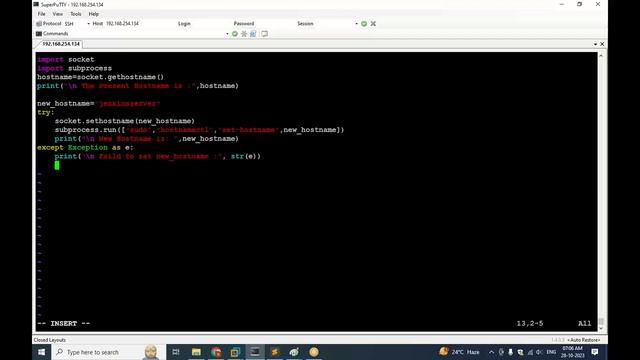The image size is (640, 360).
Task: Open the View menu
Action: 58,14
